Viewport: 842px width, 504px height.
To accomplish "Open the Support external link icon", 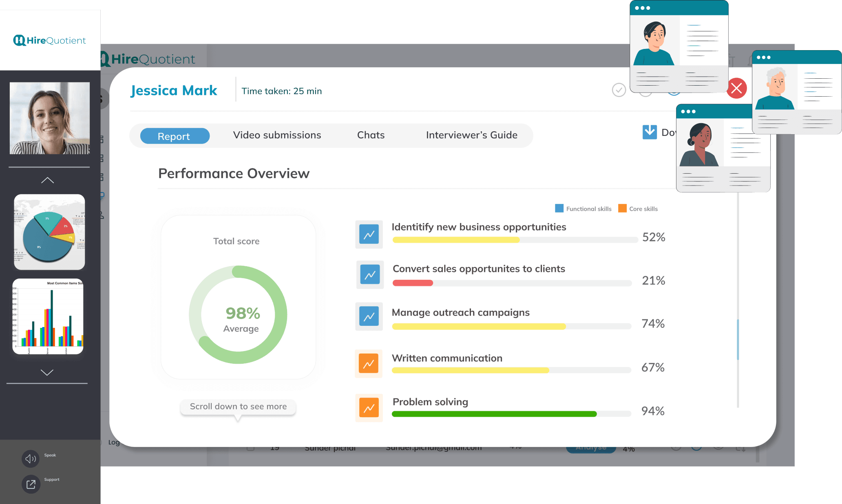I will click(x=31, y=484).
